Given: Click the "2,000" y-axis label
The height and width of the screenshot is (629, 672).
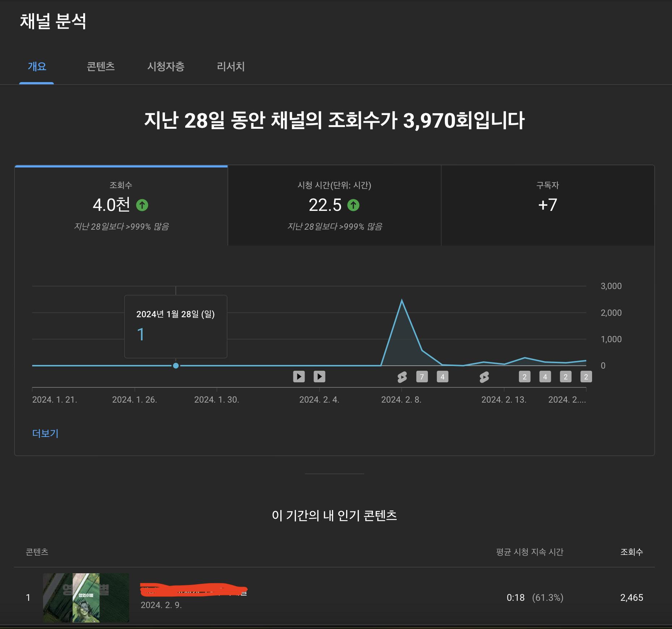Looking at the screenshot, I should [611, 313].
